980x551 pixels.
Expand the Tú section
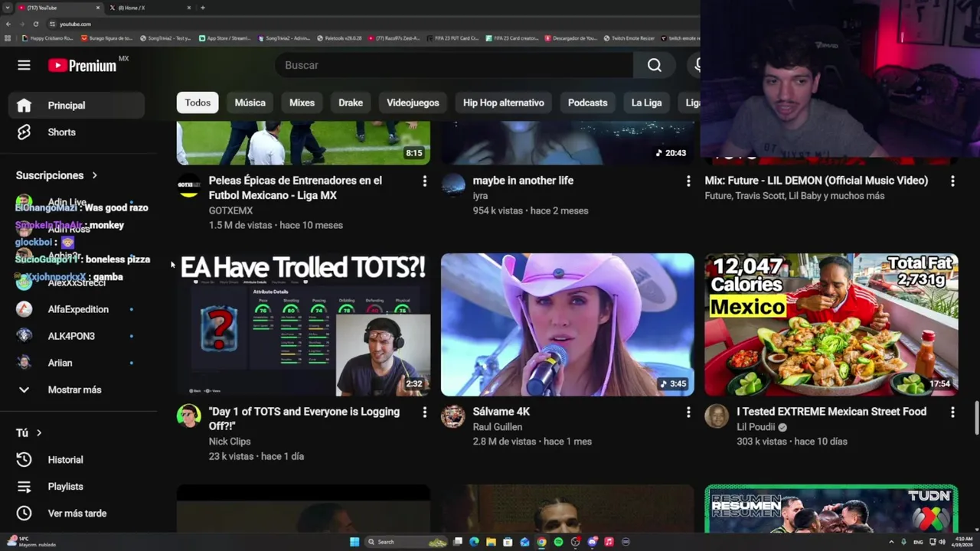29,433
